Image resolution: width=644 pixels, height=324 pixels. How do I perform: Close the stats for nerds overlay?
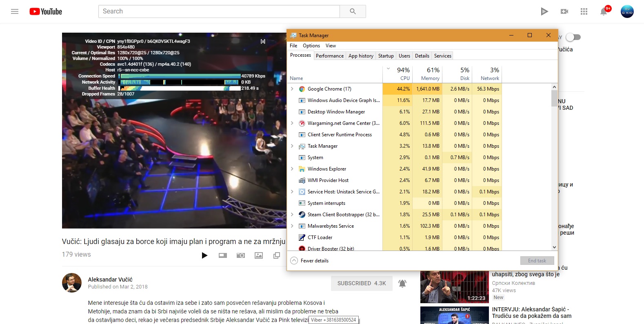tap(263, 41)
